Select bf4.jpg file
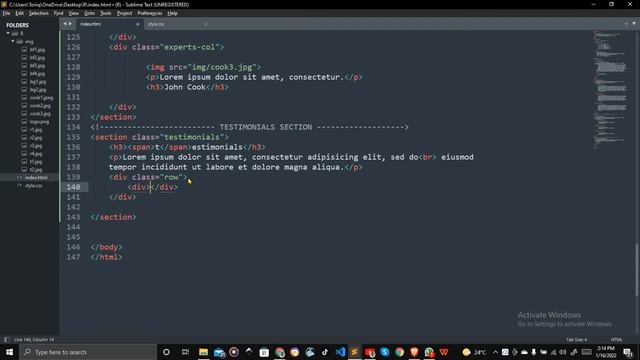 coord(37,74)
